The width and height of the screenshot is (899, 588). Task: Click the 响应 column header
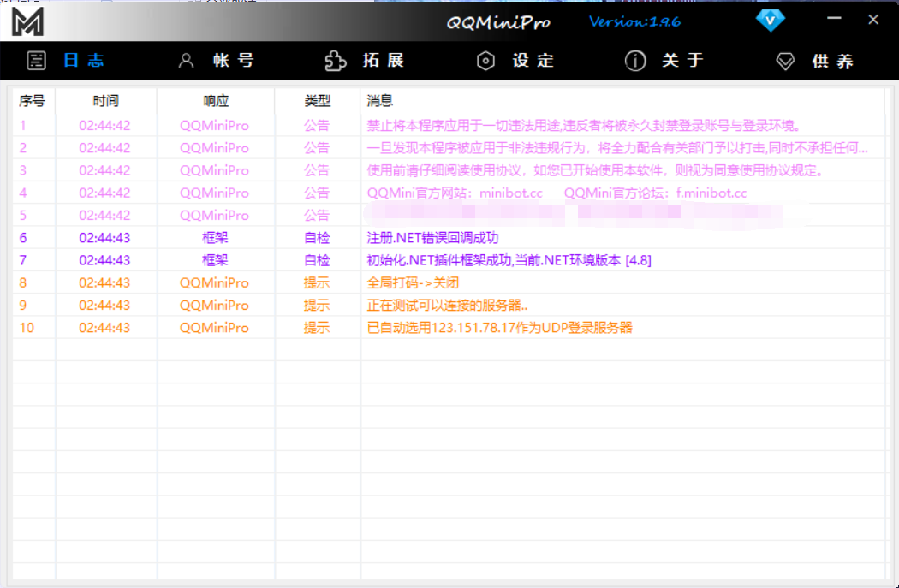216,101
